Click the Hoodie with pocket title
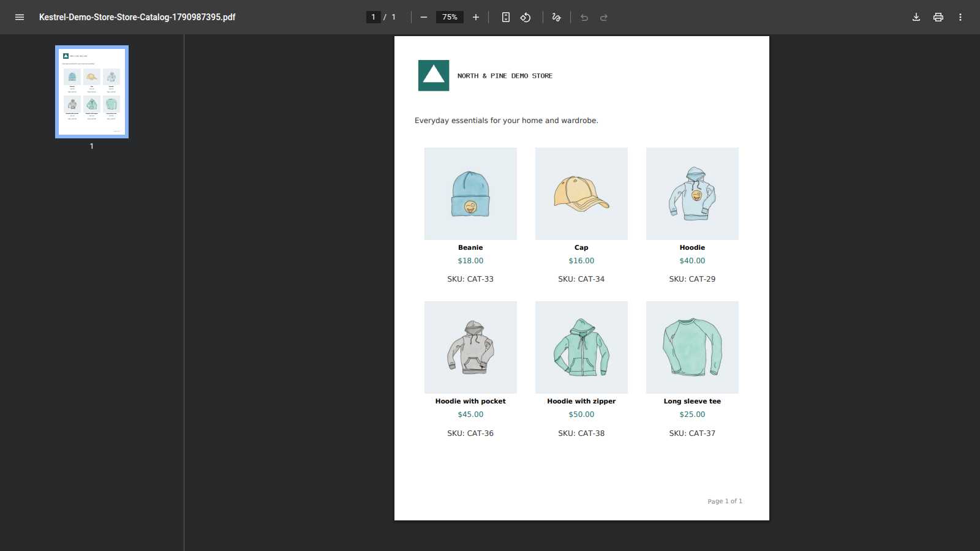Screen dimensions: 980x551 click(470, 402)
